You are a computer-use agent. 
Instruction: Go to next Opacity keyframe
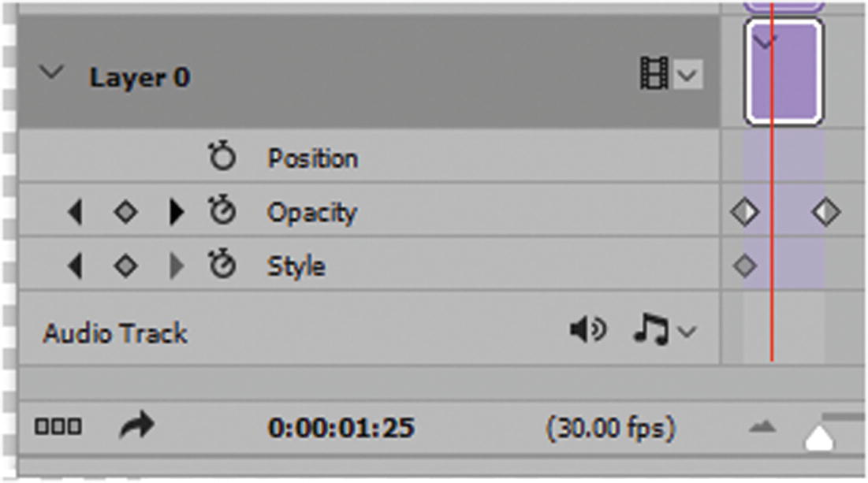pos(177,212)
